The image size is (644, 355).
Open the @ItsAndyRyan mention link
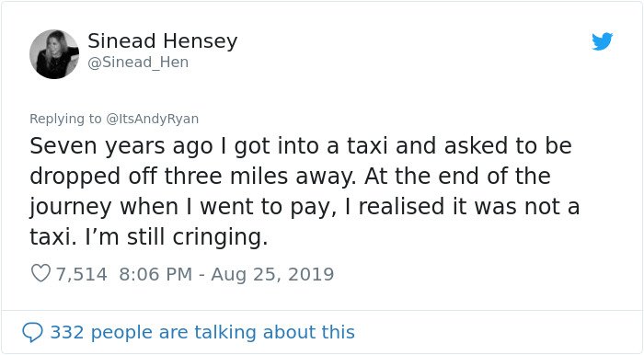tap(153, 119)
